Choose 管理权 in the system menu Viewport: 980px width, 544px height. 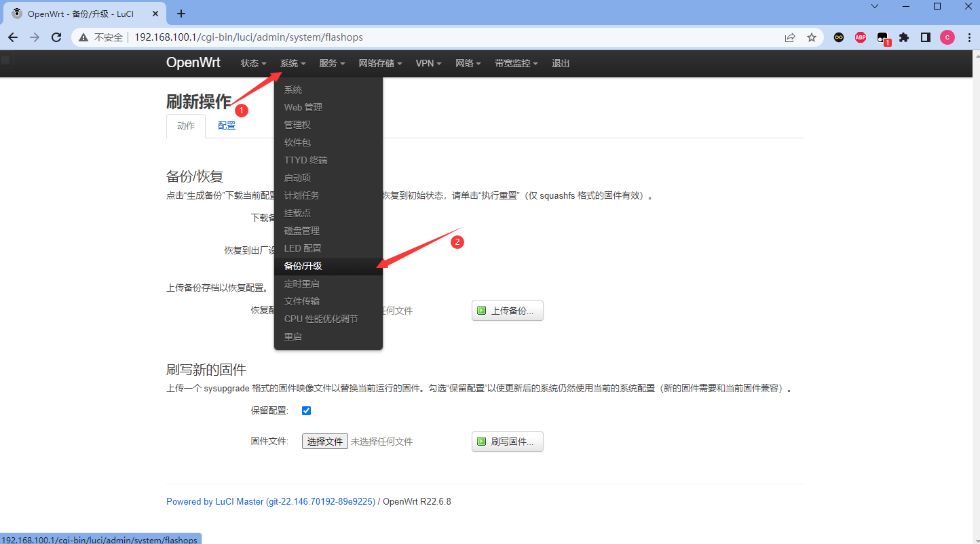click(328, 125)
